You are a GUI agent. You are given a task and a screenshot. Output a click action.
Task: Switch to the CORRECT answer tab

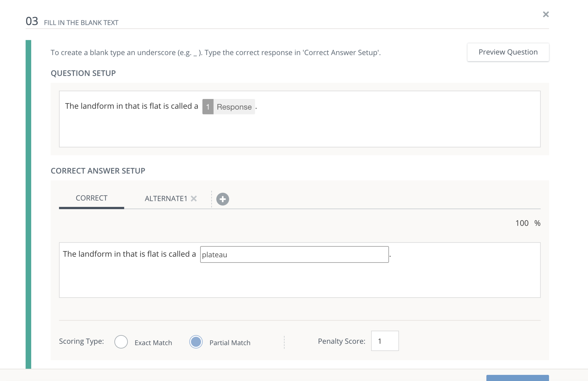(91, 198)
